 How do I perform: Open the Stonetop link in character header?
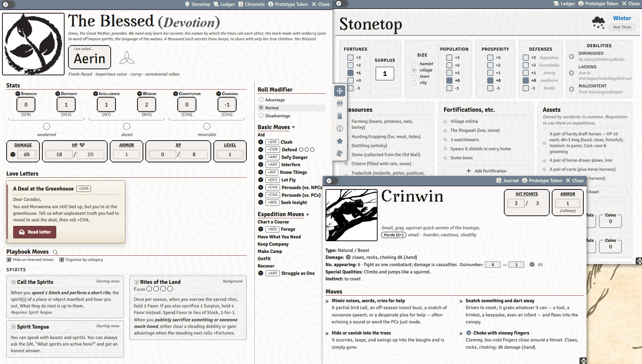(197, 4)
